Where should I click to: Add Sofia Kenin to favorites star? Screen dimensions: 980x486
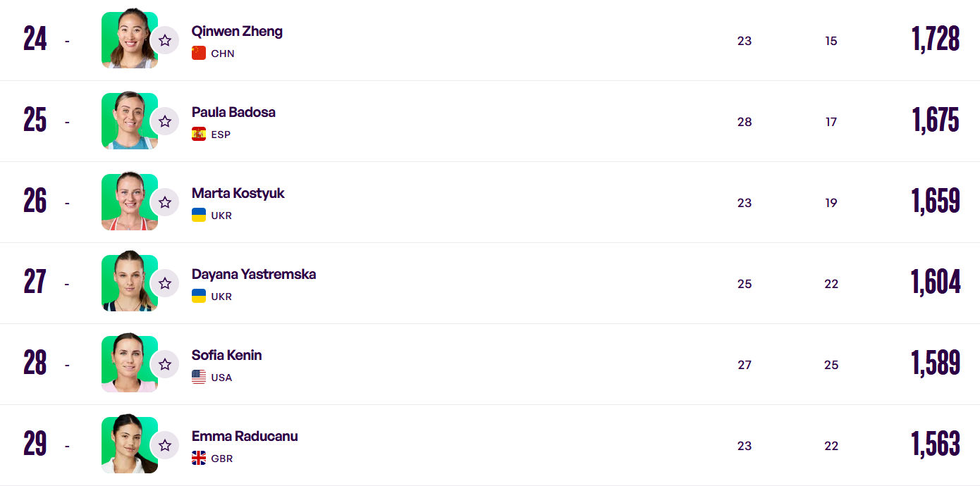165,364
